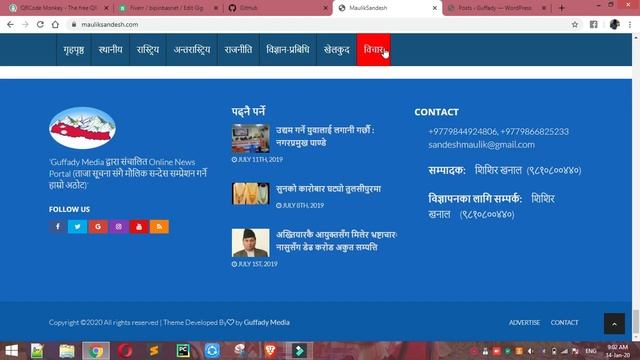Click the extension icon beside bookmark star
This screenshot has height=360, width=640.
593,24
